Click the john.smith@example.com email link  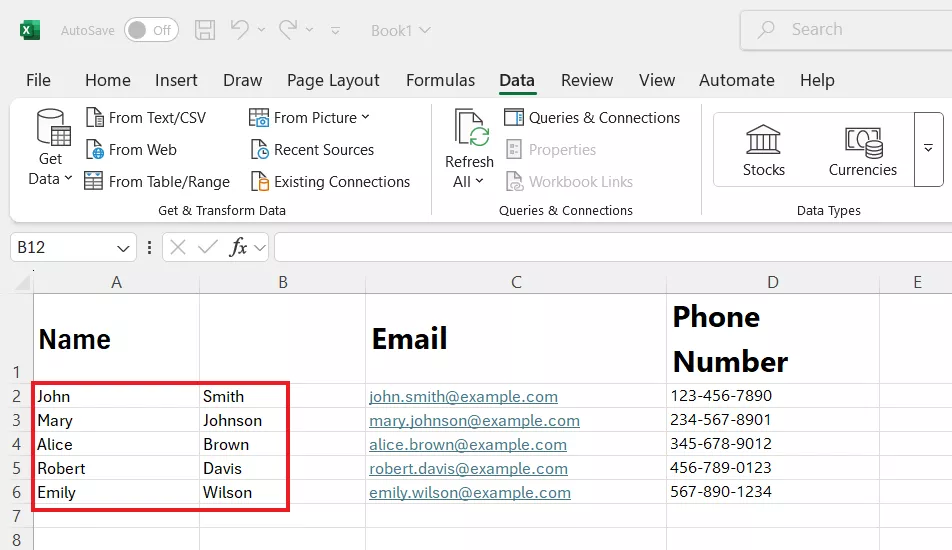pos(463,397)
